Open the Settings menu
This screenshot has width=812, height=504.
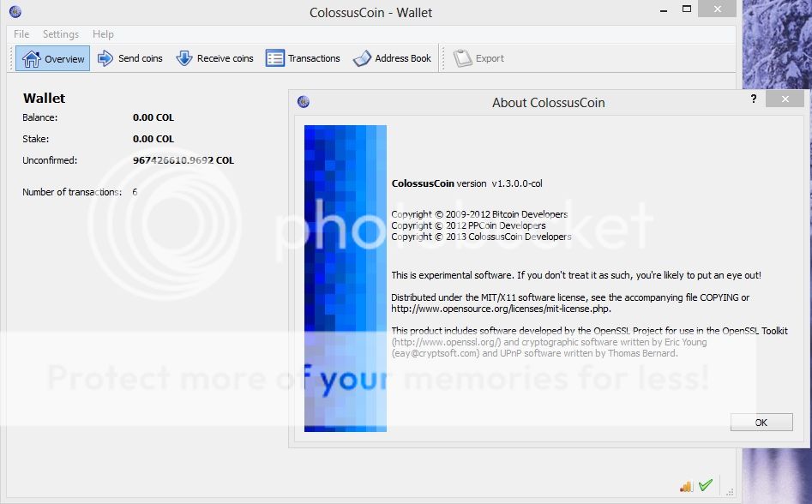tap(61, 34)
